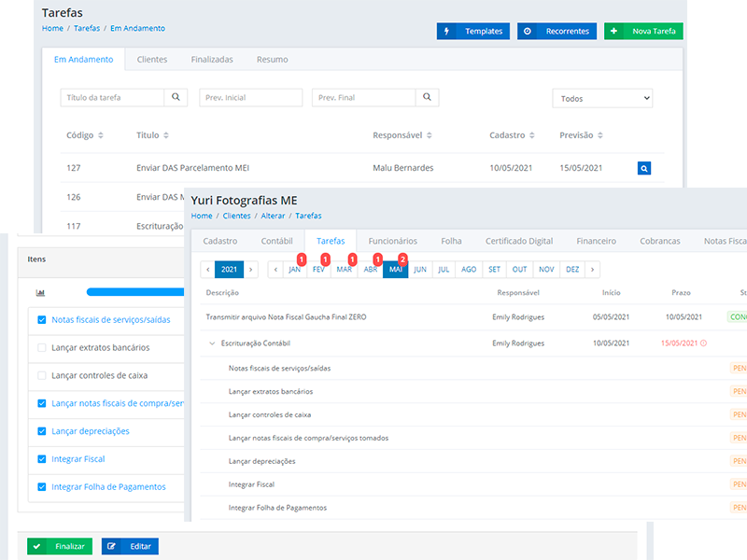747x560 pixels.
Task: Click the blue progress bar in Itens
Action: pos(135,292)
